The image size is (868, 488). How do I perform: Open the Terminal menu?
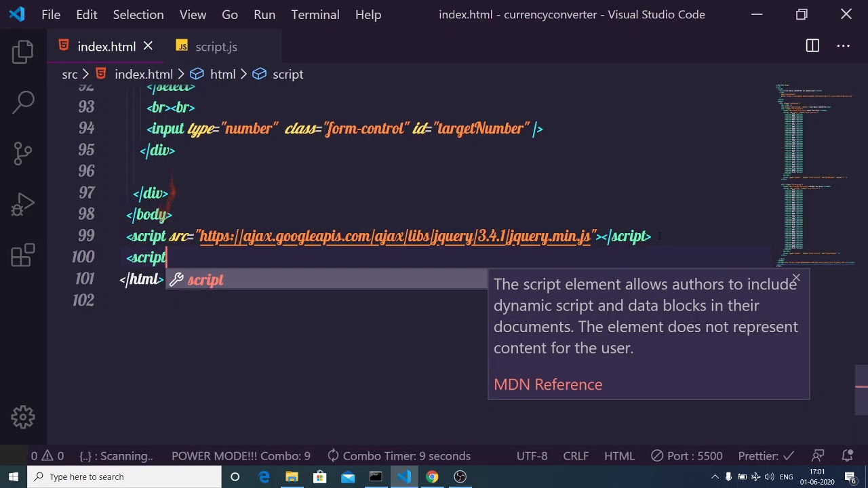[x=315, y=14]
